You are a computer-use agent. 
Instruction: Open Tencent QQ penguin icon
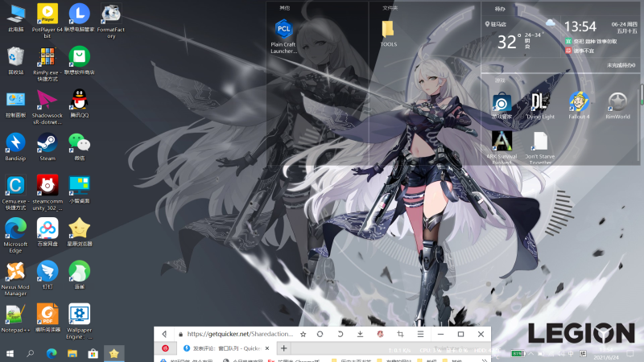79,105
